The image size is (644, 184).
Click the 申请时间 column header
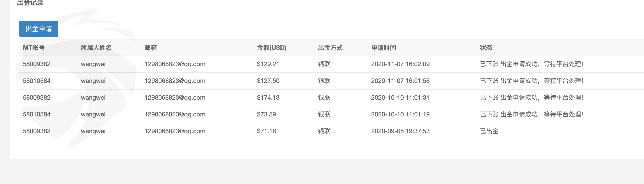(383, 48)
